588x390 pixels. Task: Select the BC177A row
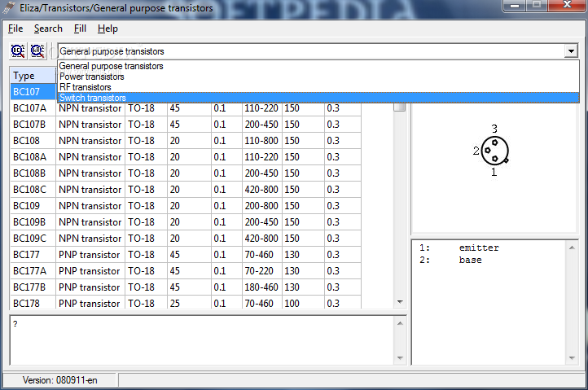coord(186,271)
